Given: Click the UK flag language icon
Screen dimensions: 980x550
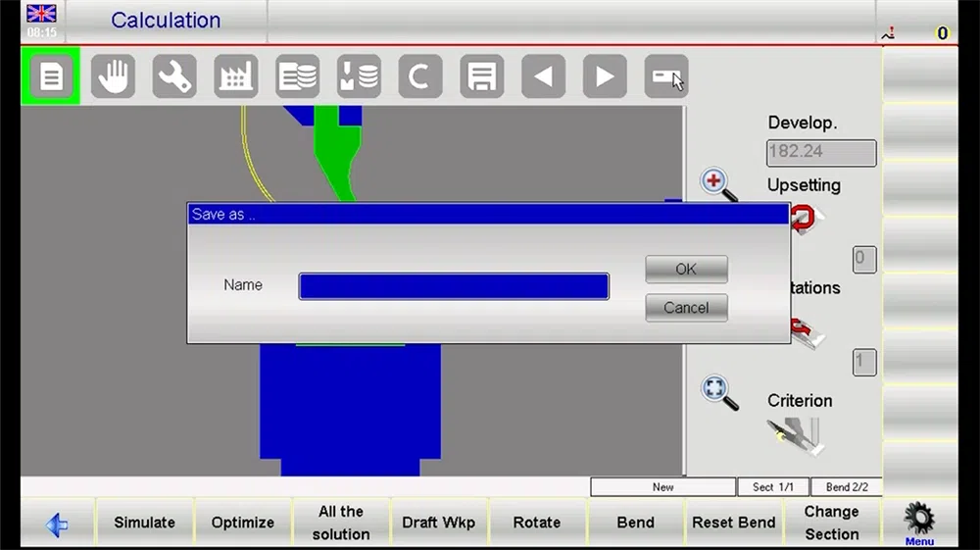Looking at the screenshot, I should [41, 13].
